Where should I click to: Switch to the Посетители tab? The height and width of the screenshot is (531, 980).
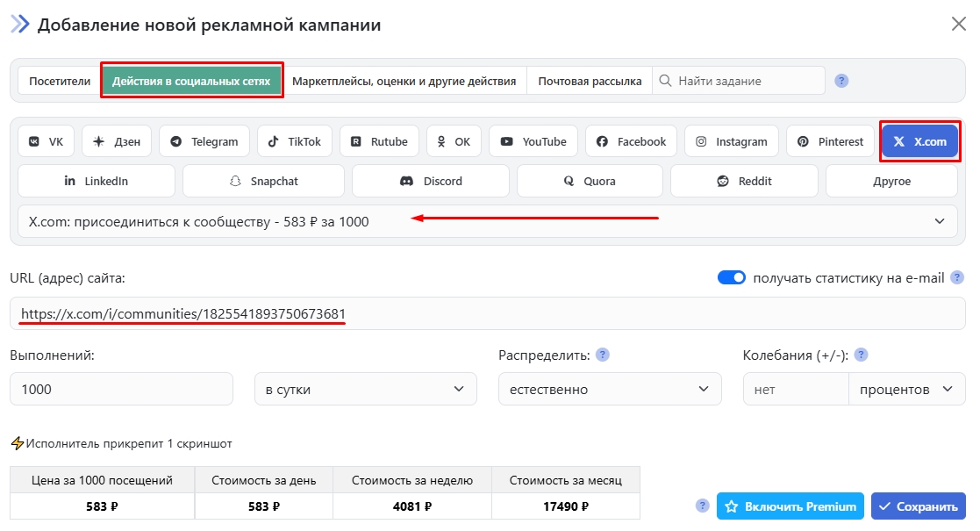[x=60, y=81]
